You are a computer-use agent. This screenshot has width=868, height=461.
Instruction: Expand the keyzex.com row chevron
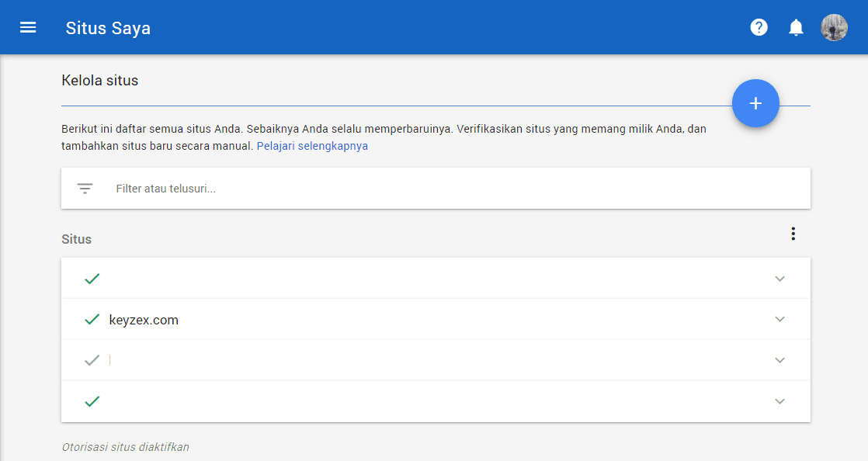click(780, 320)
